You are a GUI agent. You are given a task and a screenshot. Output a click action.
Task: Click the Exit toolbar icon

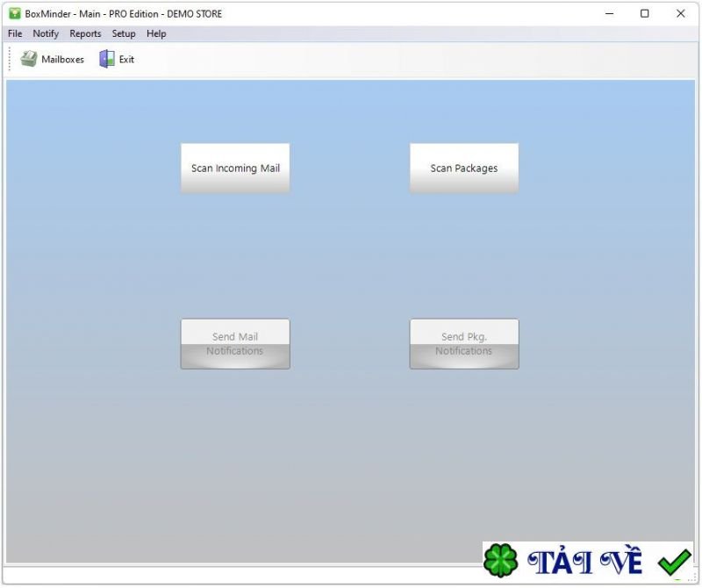[x=117, y=59]
